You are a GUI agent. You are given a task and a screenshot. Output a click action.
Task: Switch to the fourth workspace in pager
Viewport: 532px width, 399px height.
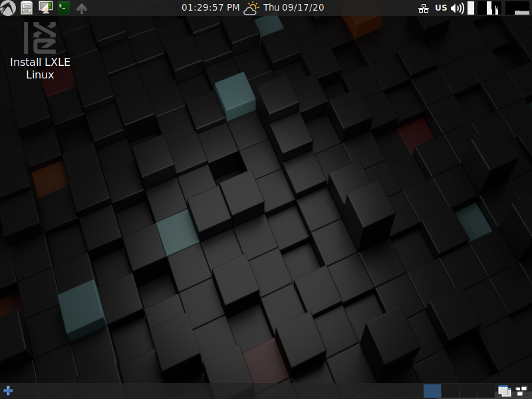coord(485,391)
